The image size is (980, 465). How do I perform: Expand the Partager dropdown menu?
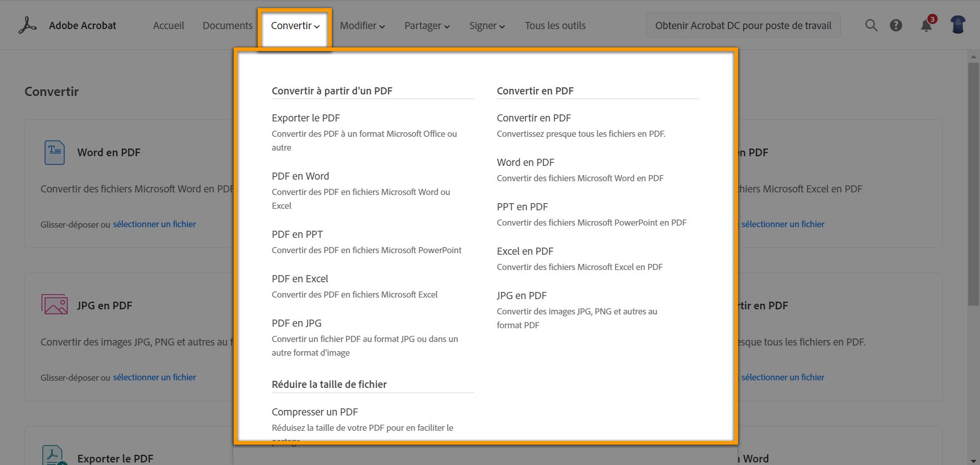pyautogui.click(x=427, y=26)
